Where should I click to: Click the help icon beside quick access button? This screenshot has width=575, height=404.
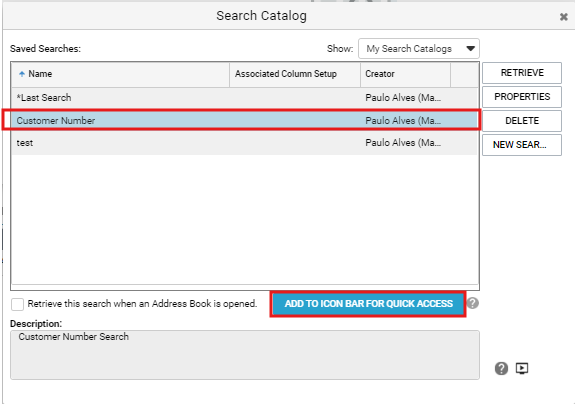(x=473, y=303)
